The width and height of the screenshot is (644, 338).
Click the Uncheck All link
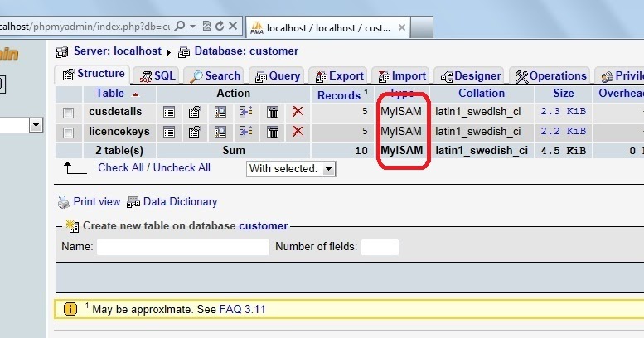pyautogui.click(x=182, y=168)
